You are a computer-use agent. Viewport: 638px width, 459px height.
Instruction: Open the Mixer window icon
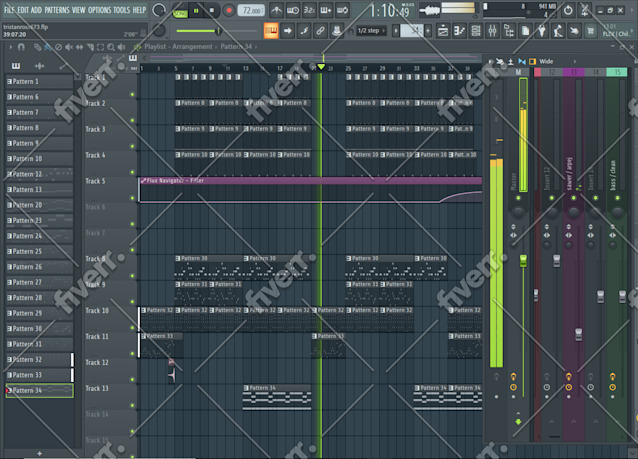492,31
